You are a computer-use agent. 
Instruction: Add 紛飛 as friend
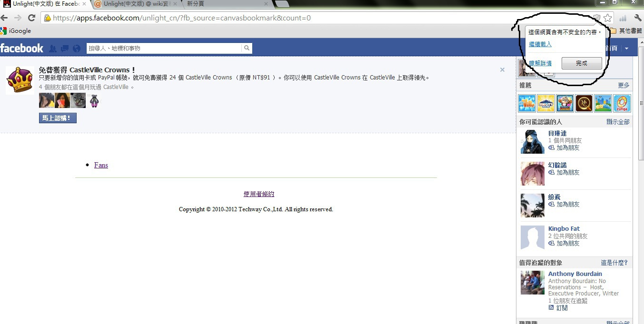[564, 205]
